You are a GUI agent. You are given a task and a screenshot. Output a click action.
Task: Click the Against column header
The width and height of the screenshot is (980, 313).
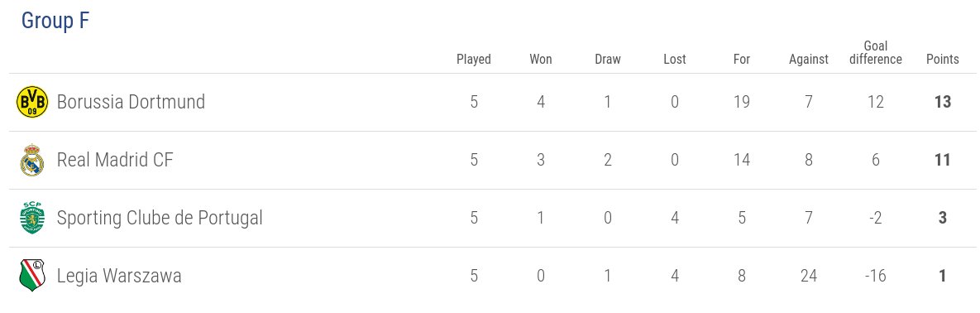point(809,60)
